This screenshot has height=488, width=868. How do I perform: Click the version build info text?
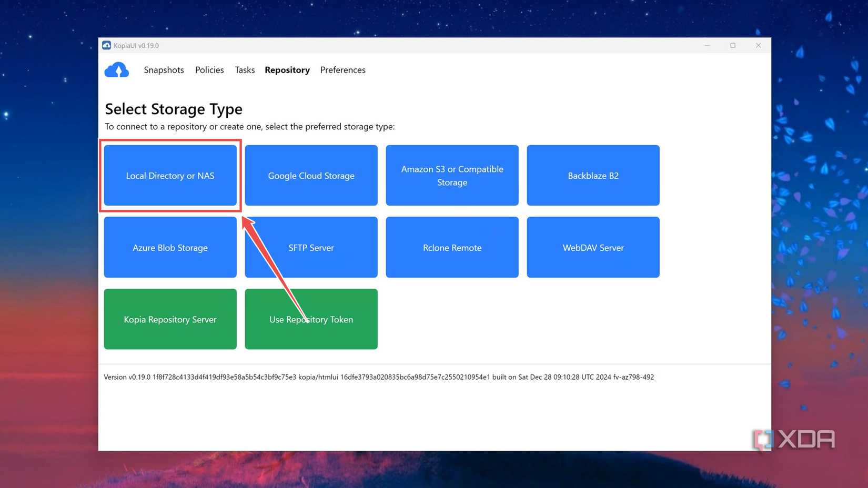379,377
